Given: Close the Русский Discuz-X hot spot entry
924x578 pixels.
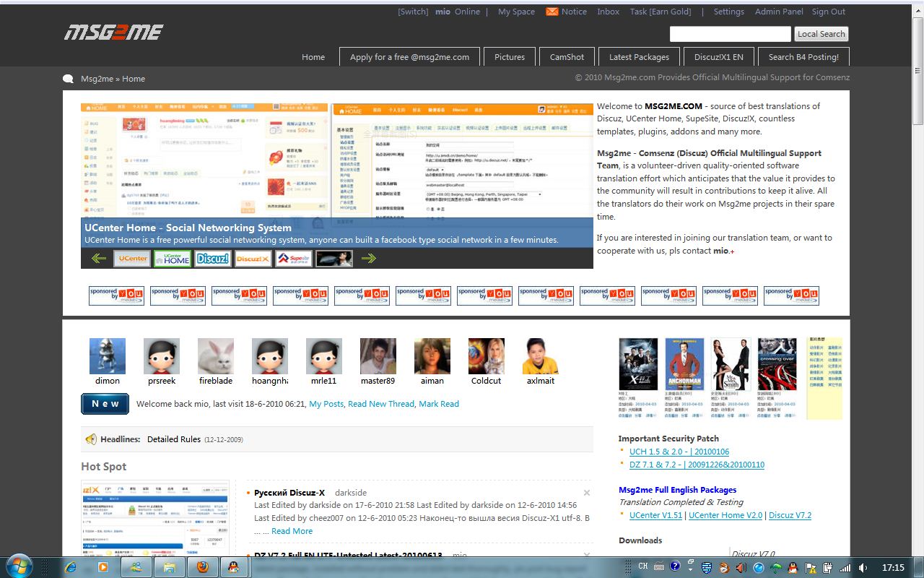Looking at the screenshot, I should click(587, 493).
